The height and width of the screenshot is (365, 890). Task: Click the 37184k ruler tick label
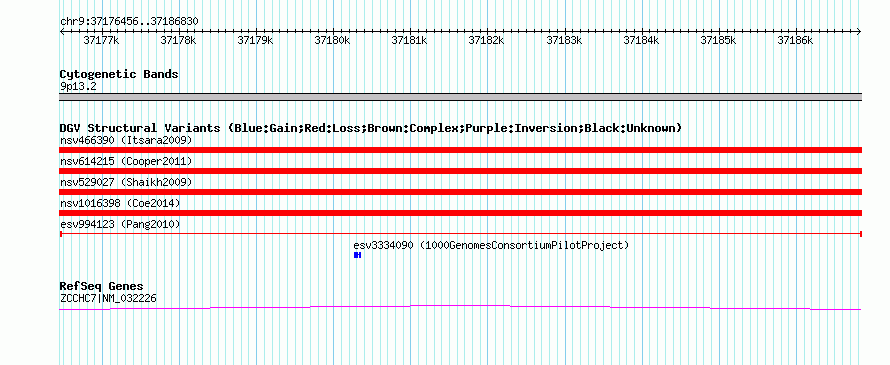click(x=641, y=40)
